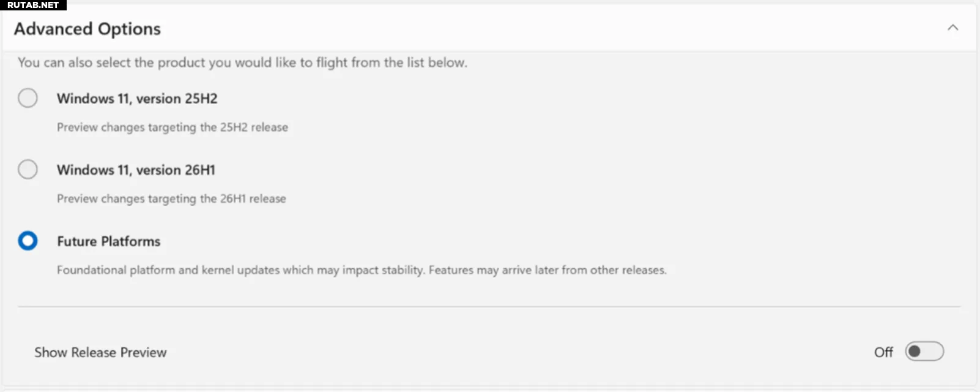Enable the Show Release Preview toggle switch
This screenshot has height=392, width=980.
(924, 352)
